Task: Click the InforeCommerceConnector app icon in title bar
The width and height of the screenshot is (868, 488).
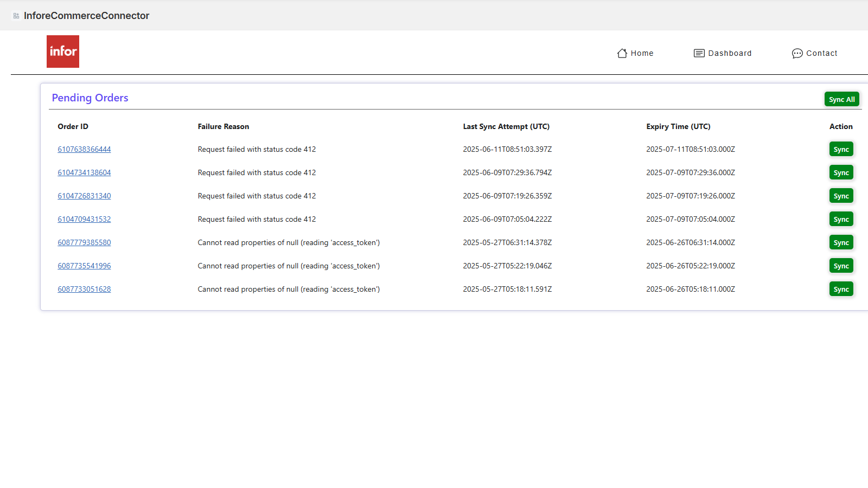Action: (x=16, y=16)
